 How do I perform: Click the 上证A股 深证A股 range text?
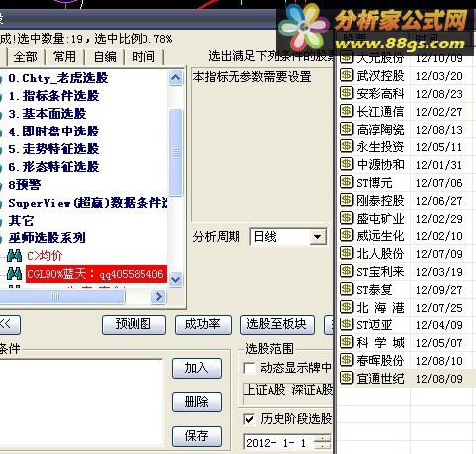[288, 390]
